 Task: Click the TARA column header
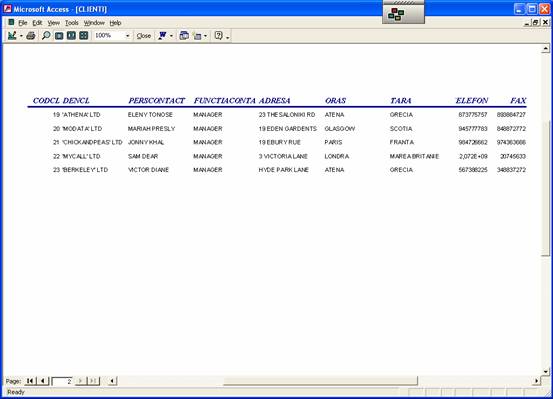point(401,101)
